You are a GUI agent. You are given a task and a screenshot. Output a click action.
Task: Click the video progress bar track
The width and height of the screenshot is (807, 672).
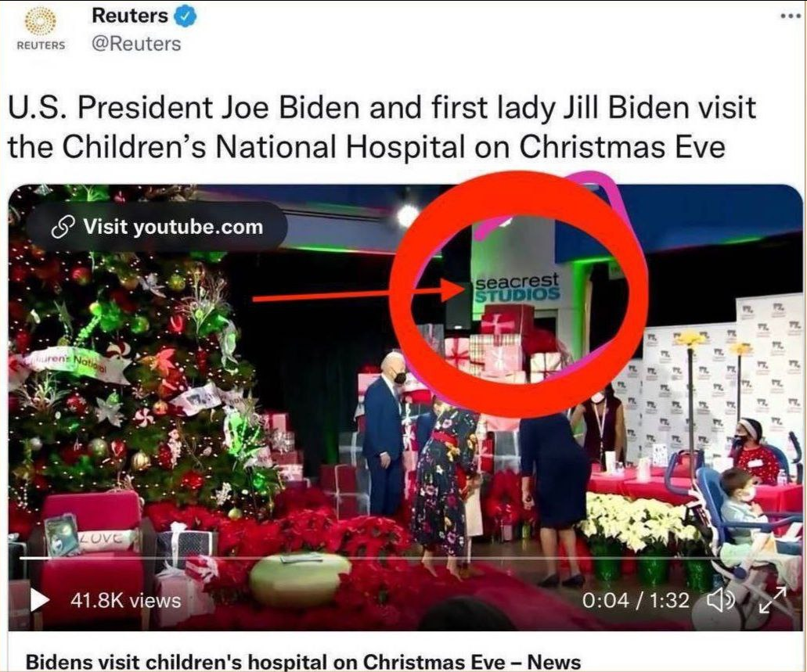point(405,558)
